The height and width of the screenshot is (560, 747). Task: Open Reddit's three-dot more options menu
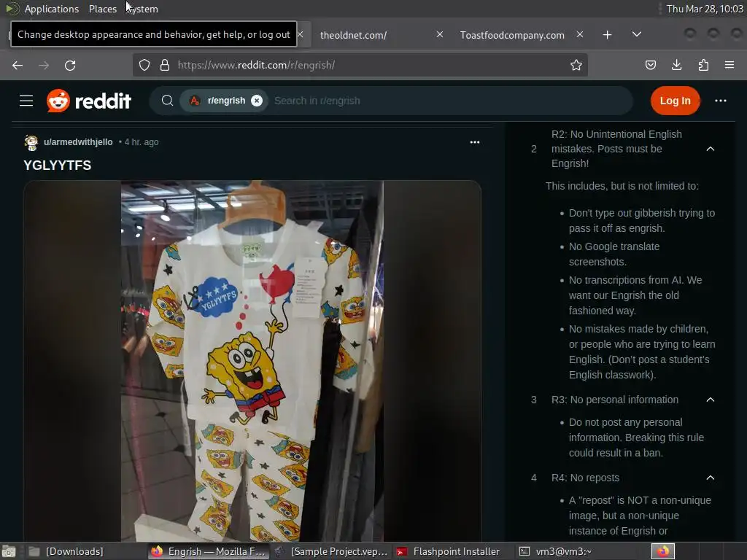pos(720,101)
